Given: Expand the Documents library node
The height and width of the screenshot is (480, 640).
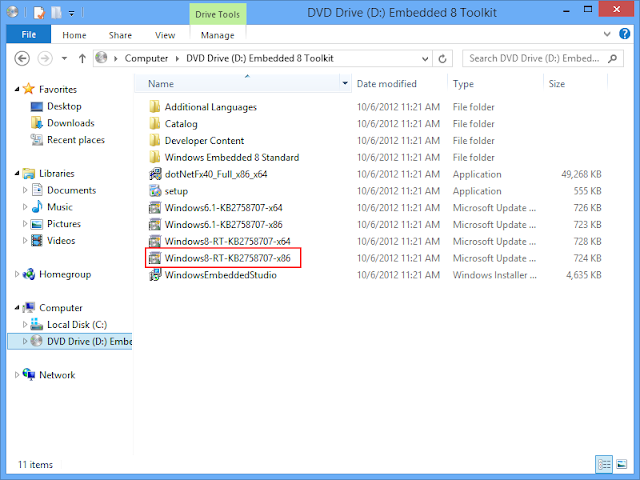Looking at the screenshot, I should [25, 190].
